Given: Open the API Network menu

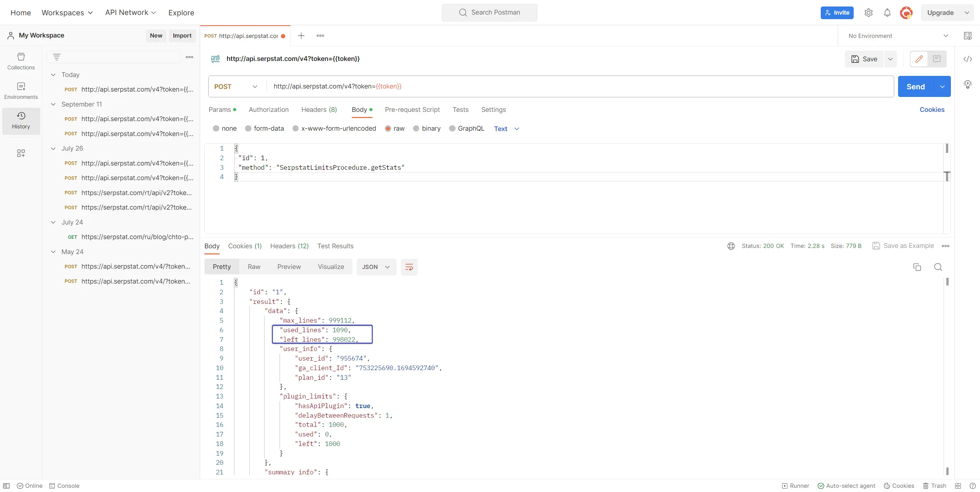Looking at the screenshot, I should 131,13.
